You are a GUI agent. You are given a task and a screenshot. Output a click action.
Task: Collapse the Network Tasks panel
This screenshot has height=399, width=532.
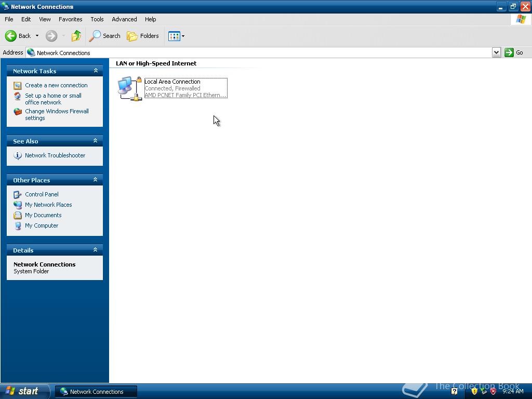click(96, 71)
